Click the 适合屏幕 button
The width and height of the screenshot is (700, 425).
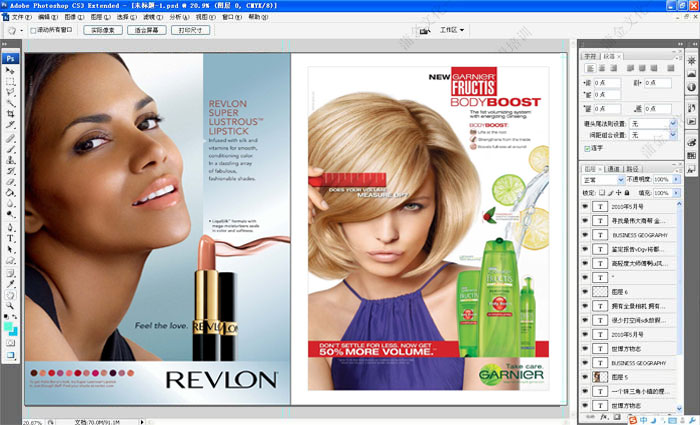146,30
